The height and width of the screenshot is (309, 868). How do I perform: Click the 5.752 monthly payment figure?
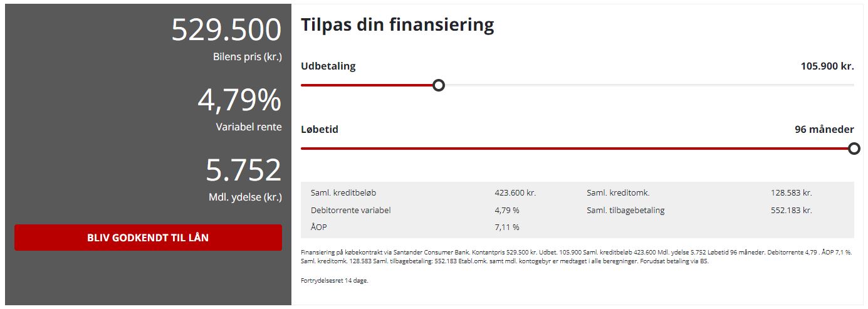point(244,170)
